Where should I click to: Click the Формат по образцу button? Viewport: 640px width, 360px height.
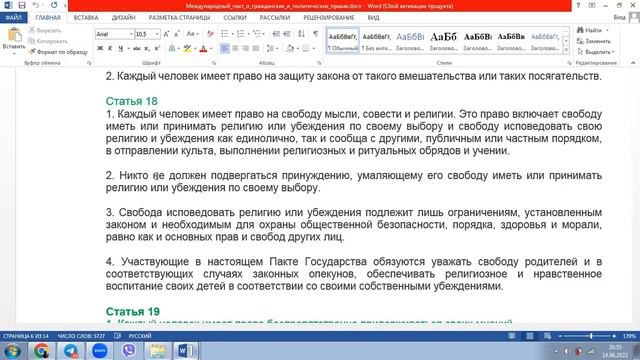click(x=58, y=52)
